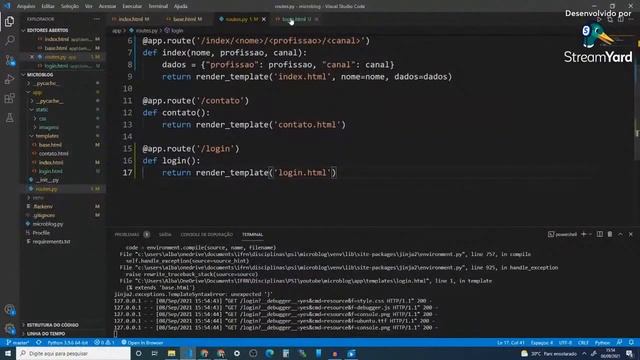Viewport: 640px width, 360px height.
Task: Close the login.html editor tab
Action: [317, 19]
